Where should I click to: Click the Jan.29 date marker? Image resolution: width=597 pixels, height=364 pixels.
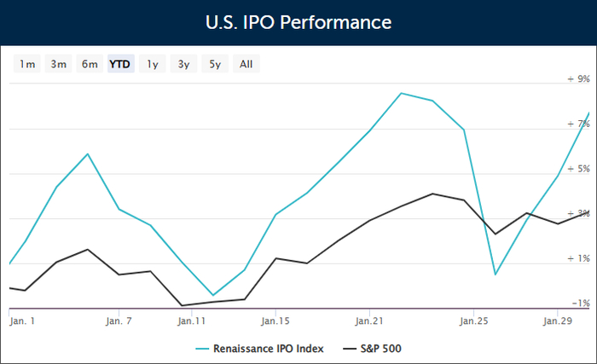558,321
